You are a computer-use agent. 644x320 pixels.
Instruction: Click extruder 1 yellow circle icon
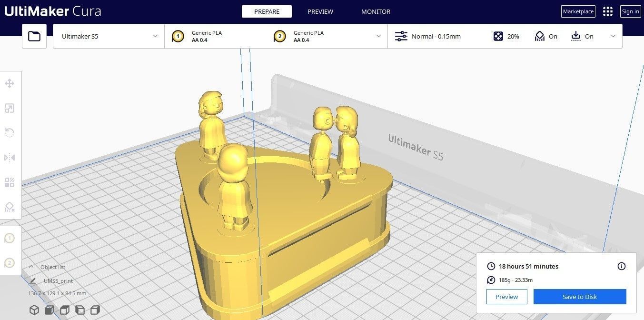coord(178,36)
